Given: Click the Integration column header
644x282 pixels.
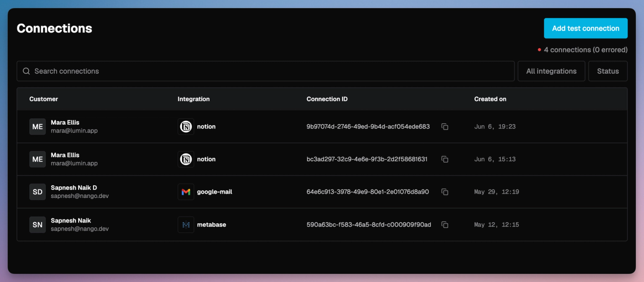Looking at the screenshot, I should point(194,99).
